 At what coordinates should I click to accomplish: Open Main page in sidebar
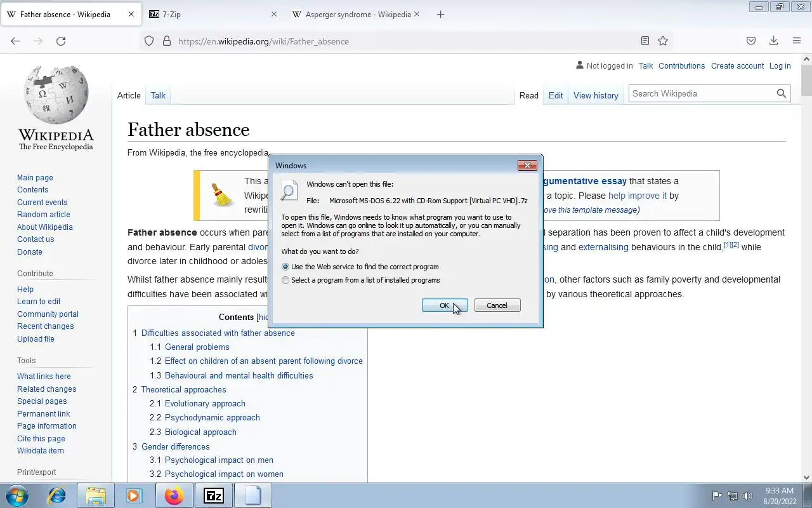coord(35,178)
